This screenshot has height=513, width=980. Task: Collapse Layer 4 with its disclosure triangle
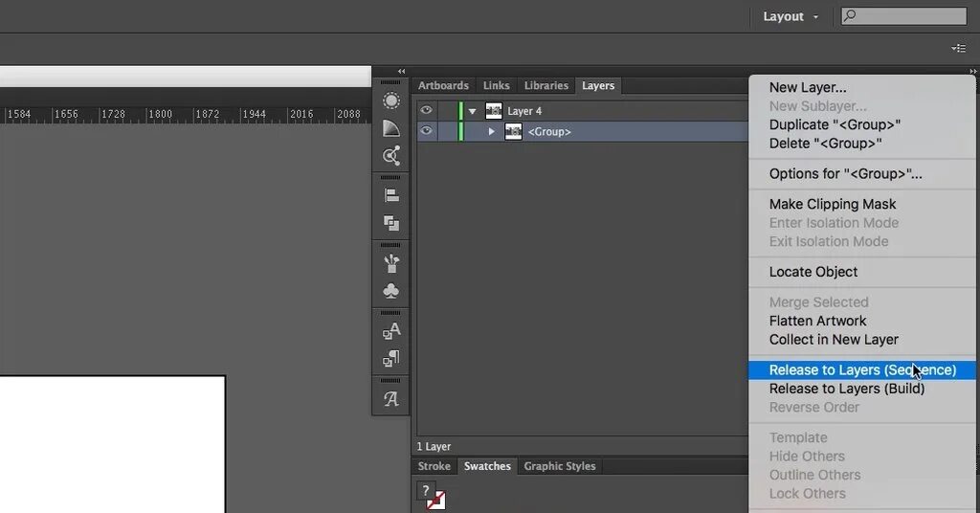point(473,111)
